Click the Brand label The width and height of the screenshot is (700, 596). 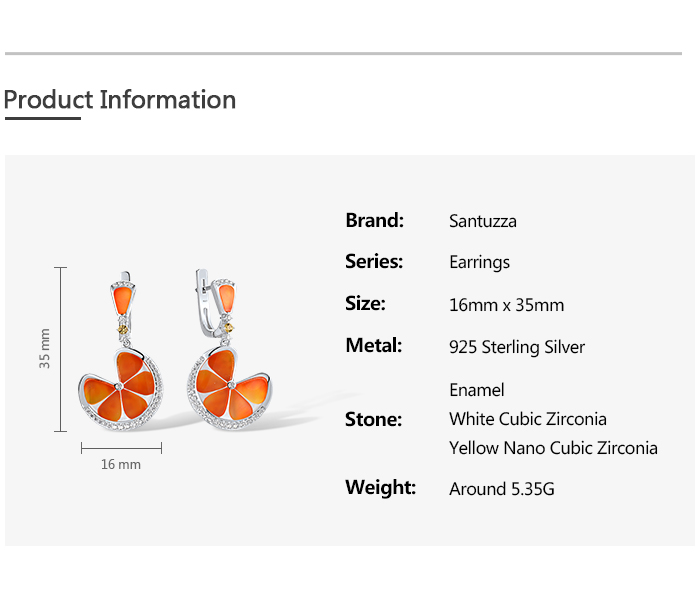click(x=375, y=220)
